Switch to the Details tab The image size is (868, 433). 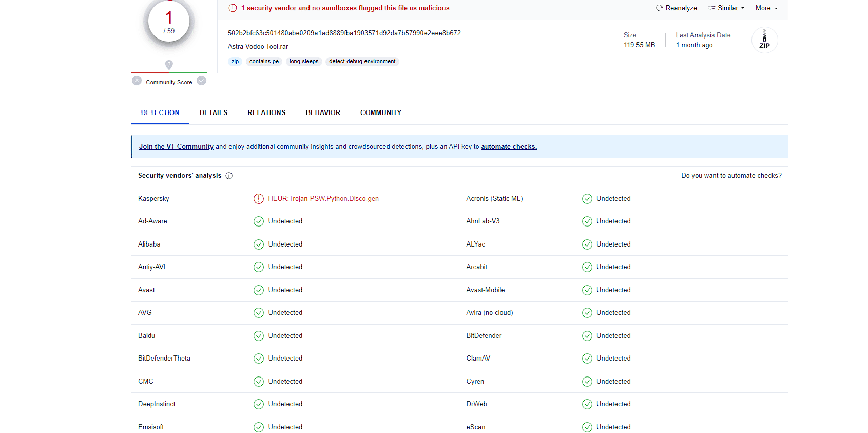pos(214,112)
